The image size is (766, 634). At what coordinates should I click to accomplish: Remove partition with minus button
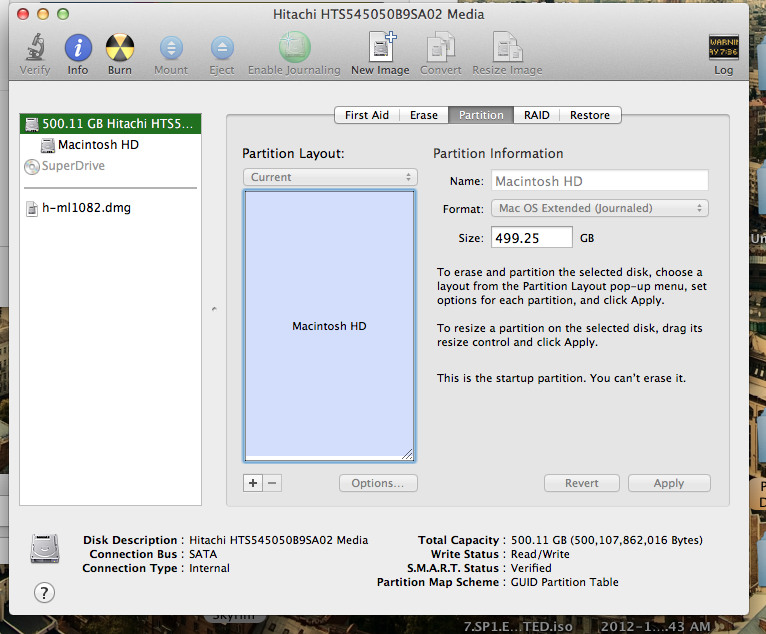coord(273,483)
